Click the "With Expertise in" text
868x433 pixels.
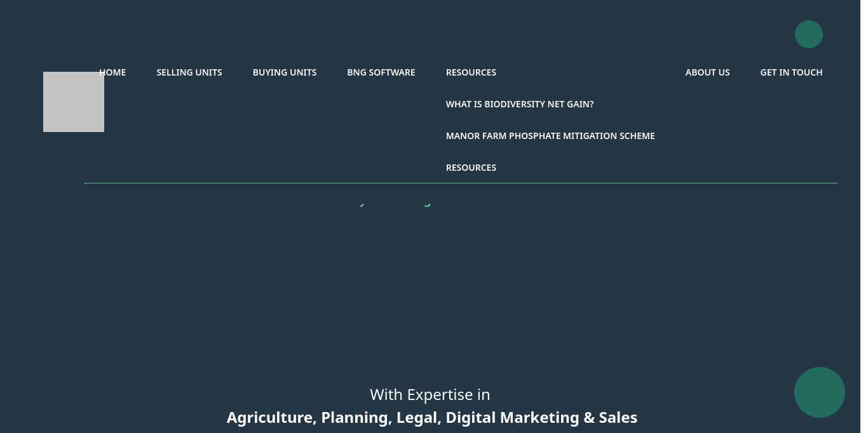tap(430, 395)
